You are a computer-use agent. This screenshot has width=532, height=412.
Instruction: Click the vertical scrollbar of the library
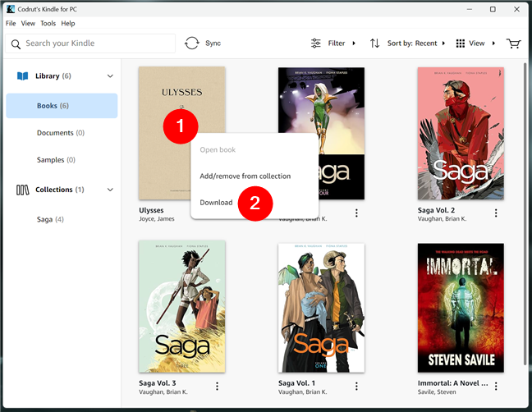(x=525, y=213)
